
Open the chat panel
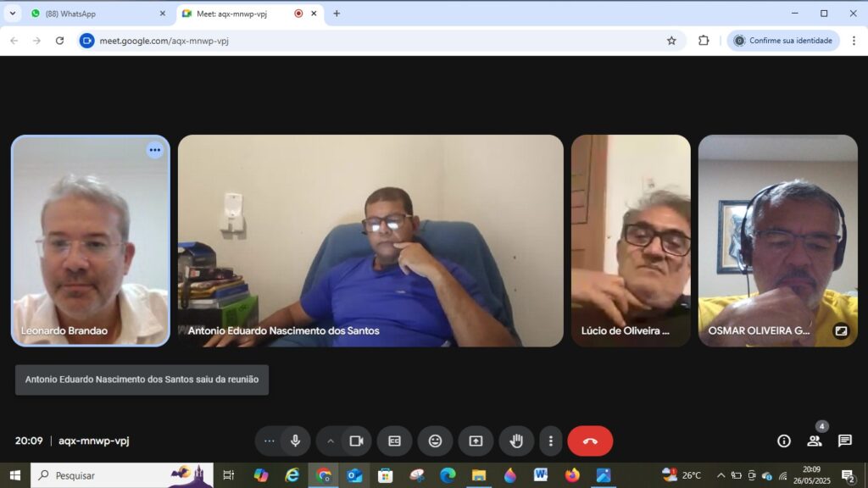[x=845, y=441]
